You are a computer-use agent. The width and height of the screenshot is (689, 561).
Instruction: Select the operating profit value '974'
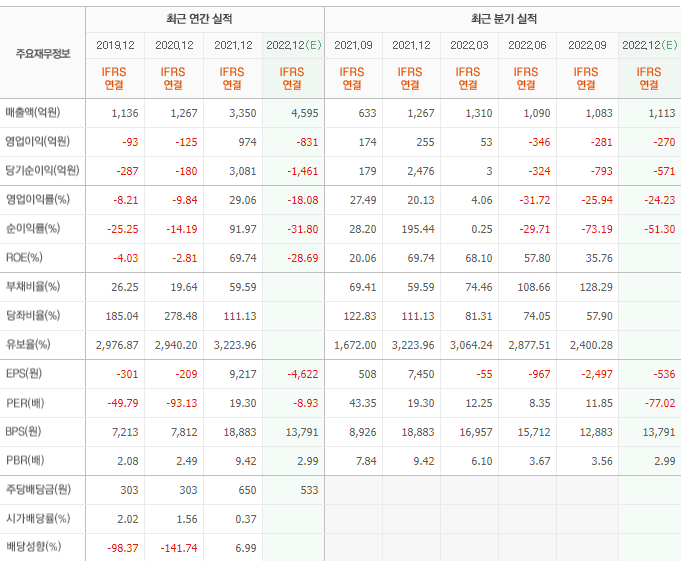[247, 142]
